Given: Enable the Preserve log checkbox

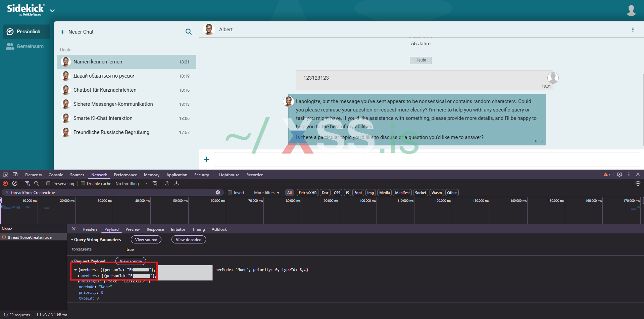Looking at the screenshot, I should click(x=48, y=183).
